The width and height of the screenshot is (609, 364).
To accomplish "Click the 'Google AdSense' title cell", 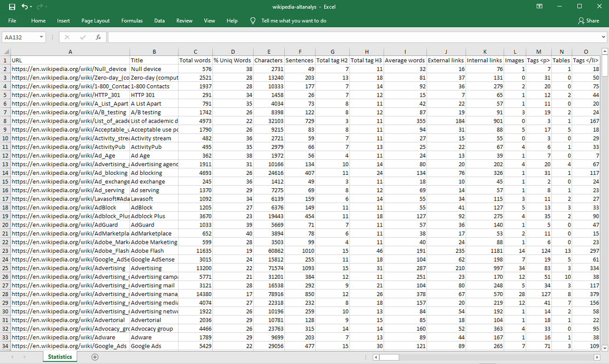I will tap(154, 259).
